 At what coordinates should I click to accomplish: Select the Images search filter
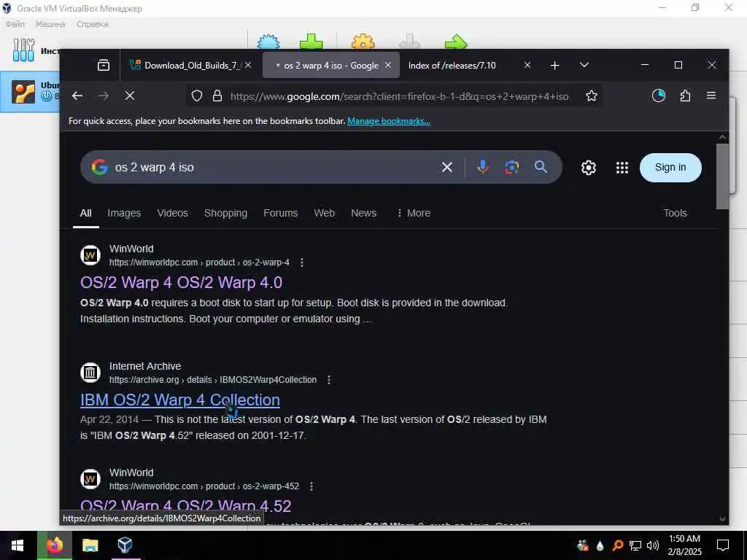(124, 213)
